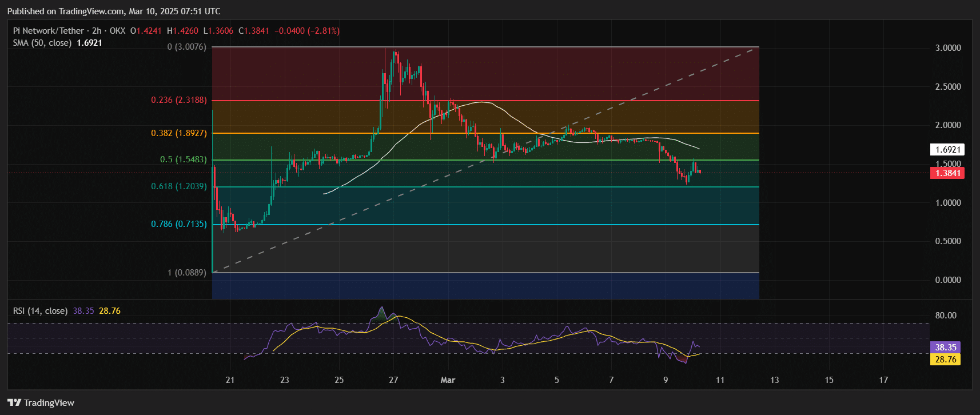Click the 9 date on time axis
Image resolution: width=980 pixels, height=415 pixels.
[x=666, y=380]
